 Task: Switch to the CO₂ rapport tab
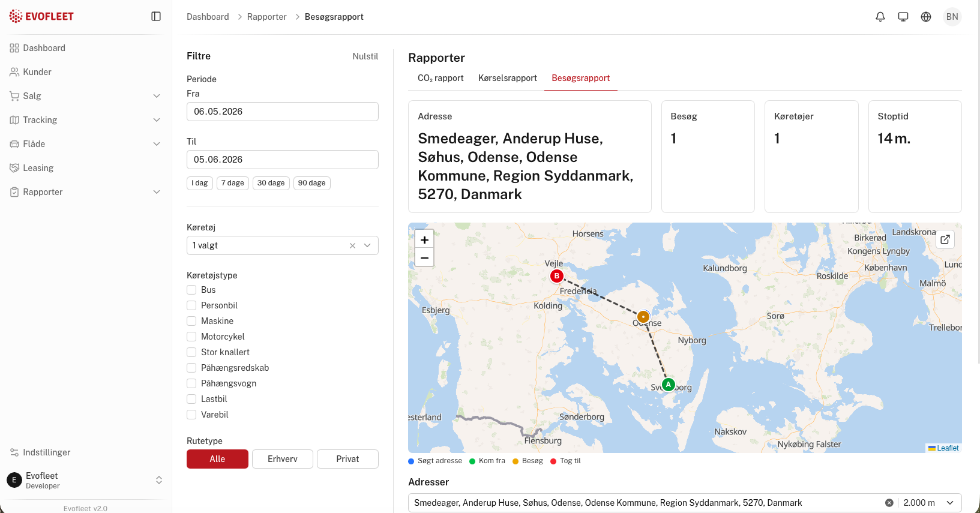(x=440, y=78)
